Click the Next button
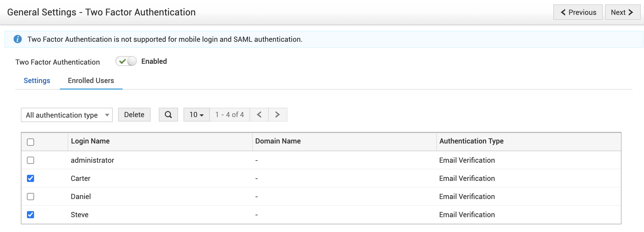Image resolution: width=644 pixels, height=232 pixels. [x=622, y=12]
